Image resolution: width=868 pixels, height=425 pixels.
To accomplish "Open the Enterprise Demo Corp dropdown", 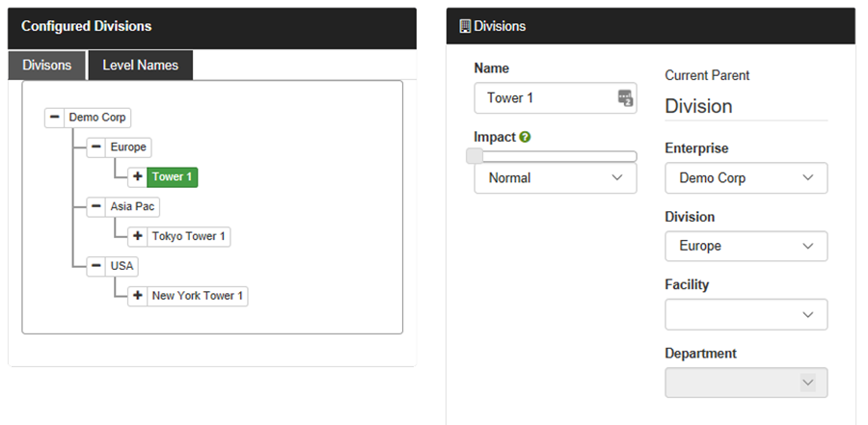I will (746, 178).
